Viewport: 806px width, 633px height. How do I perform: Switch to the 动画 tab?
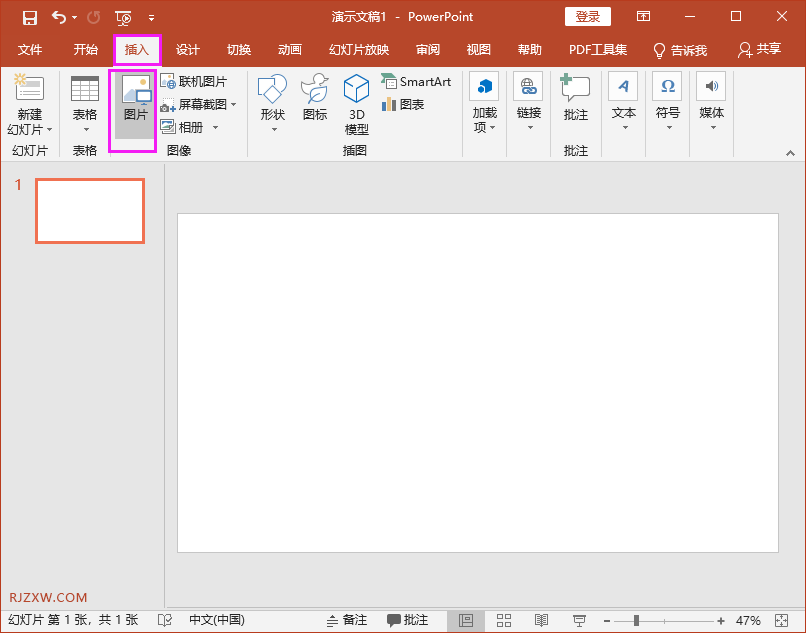pyautogui.click(x=290, y=50)
